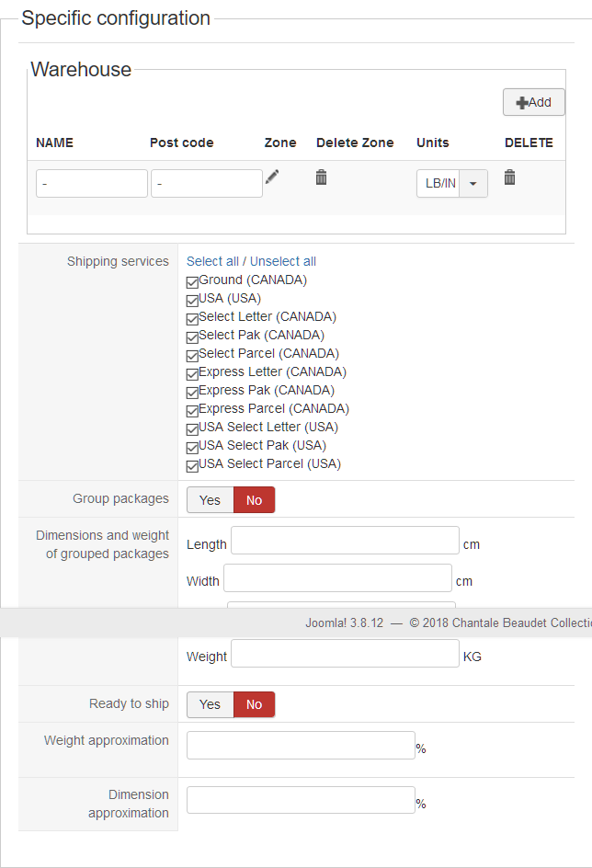Uncheck USA Select Parcel (USA)

point(192,465)
